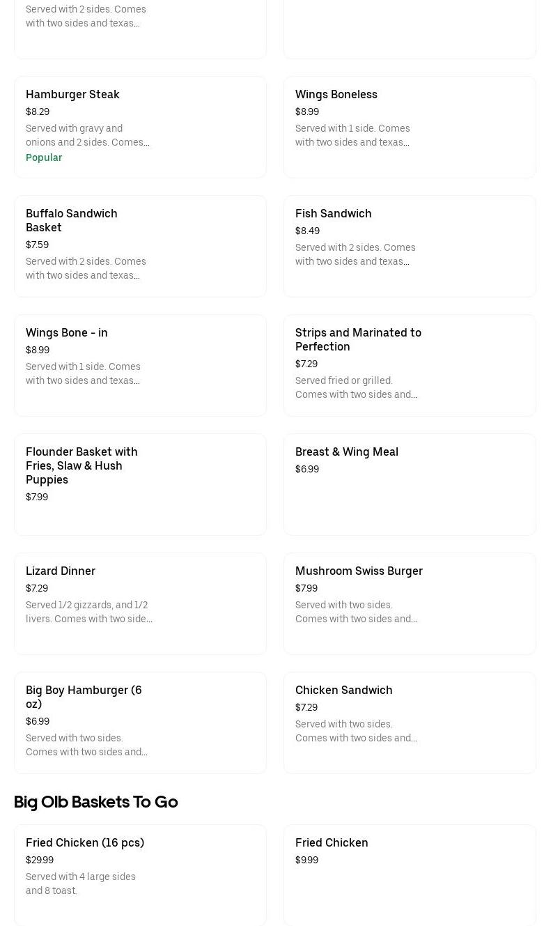Click the Big Olb Baskets To Go heading
The image size is (560, 926).
point(96,802)
